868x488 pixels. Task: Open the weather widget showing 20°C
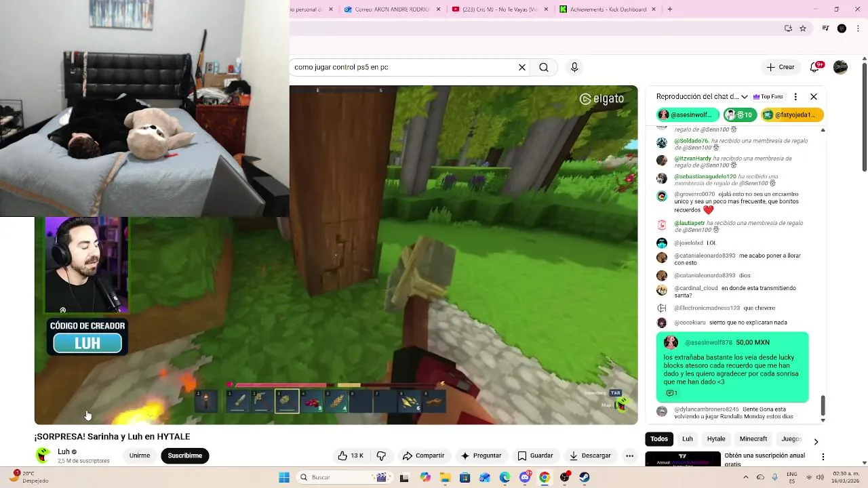pos(30,477)
